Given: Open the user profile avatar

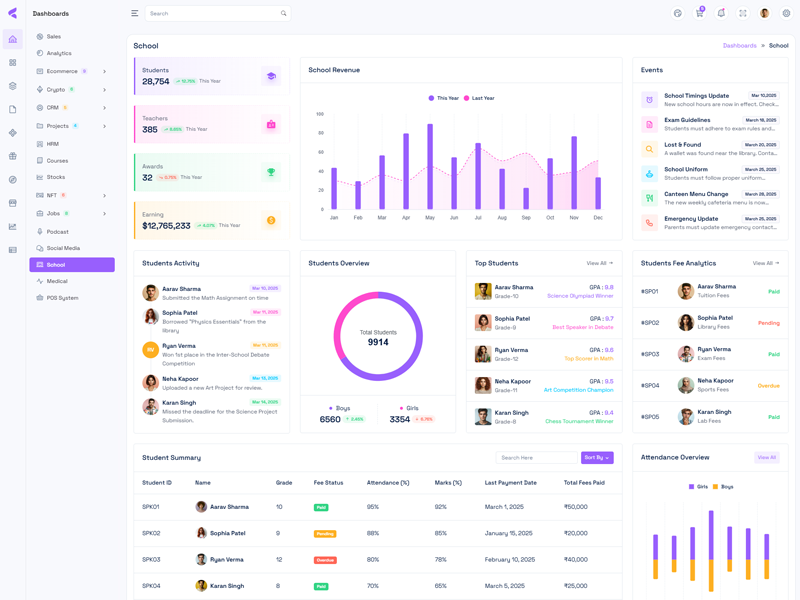Looking at the screenshot, I should [765, 13].
